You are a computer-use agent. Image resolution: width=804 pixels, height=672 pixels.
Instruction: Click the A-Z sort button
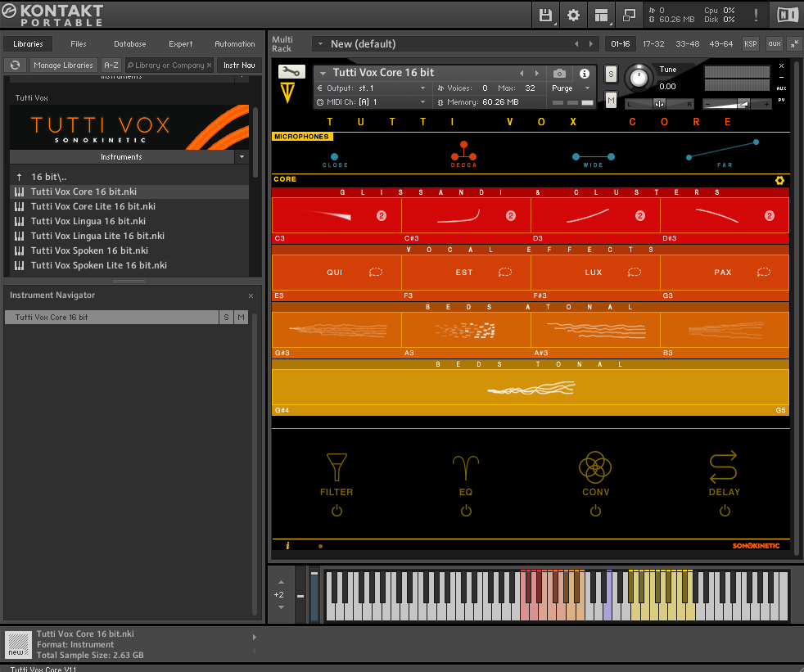[x=111, y=65]
